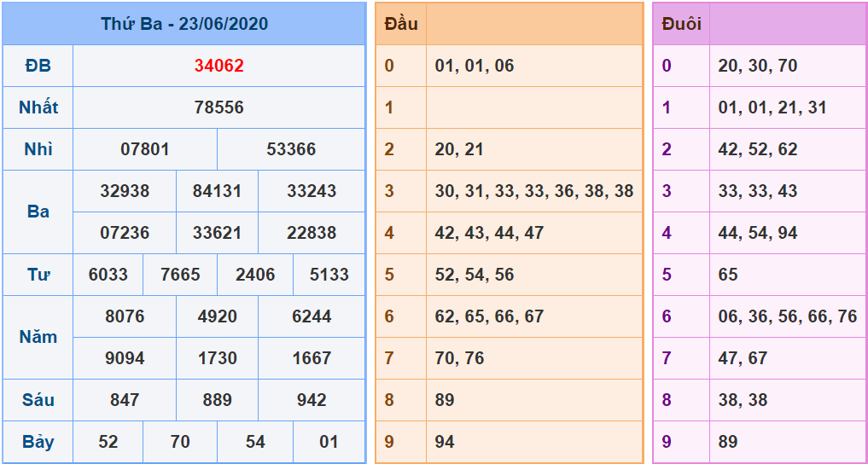The height and width of the screenshot is (464, 868).
Task: Click the Năm row label
Action: pyautogui.click(x=38, y=337)
